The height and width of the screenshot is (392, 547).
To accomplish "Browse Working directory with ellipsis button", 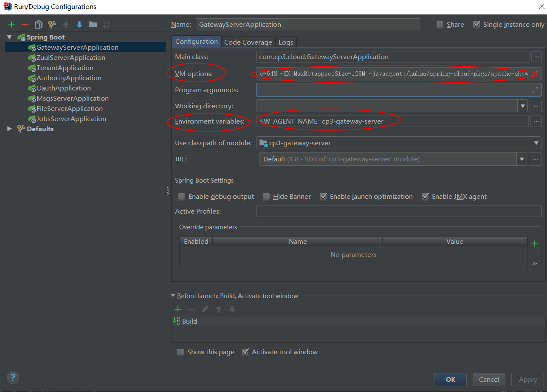I will (536, 106).
